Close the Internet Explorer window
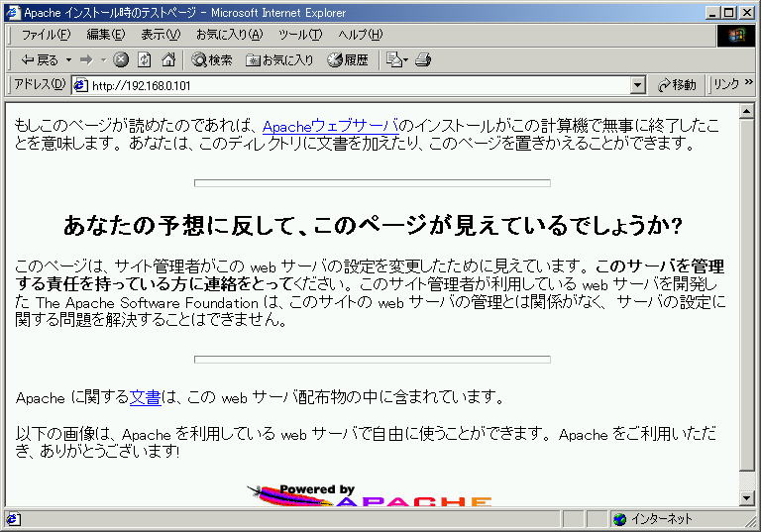Viewport: 761px width, 532px height. 747,13
